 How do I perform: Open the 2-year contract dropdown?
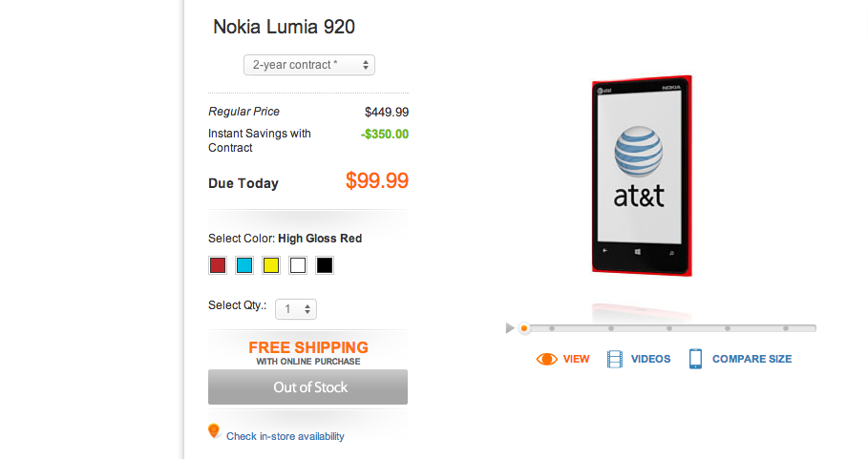[308, 65]
